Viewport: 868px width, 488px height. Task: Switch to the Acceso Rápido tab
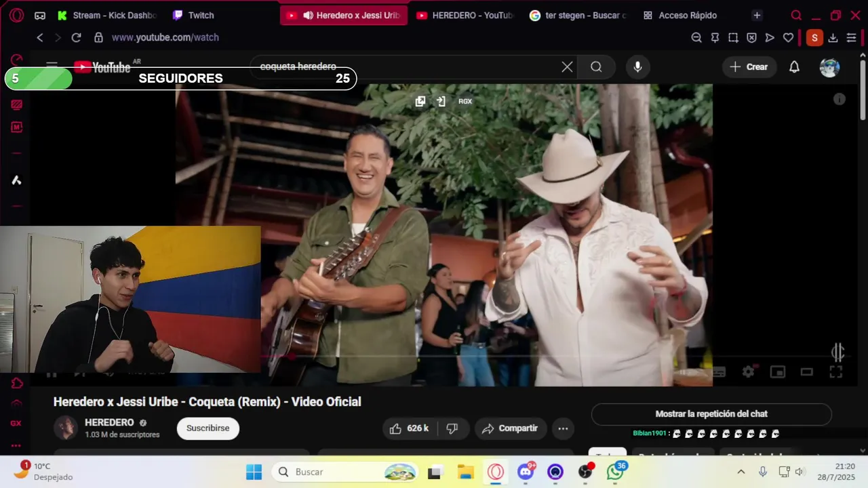pos(680,15)
